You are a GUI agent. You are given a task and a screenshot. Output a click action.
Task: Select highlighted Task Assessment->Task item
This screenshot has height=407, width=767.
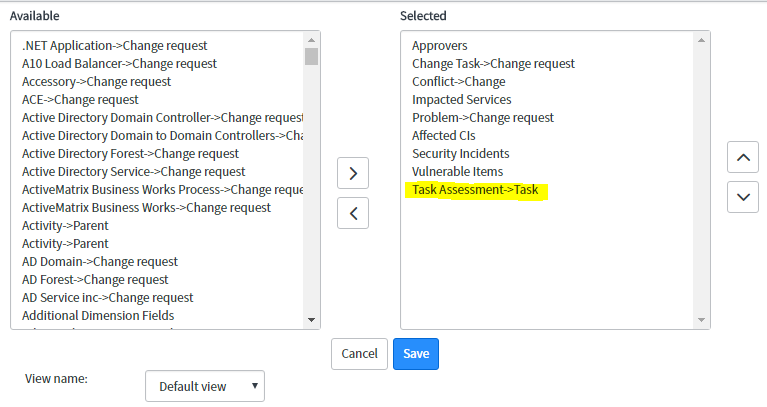[475, 190]
